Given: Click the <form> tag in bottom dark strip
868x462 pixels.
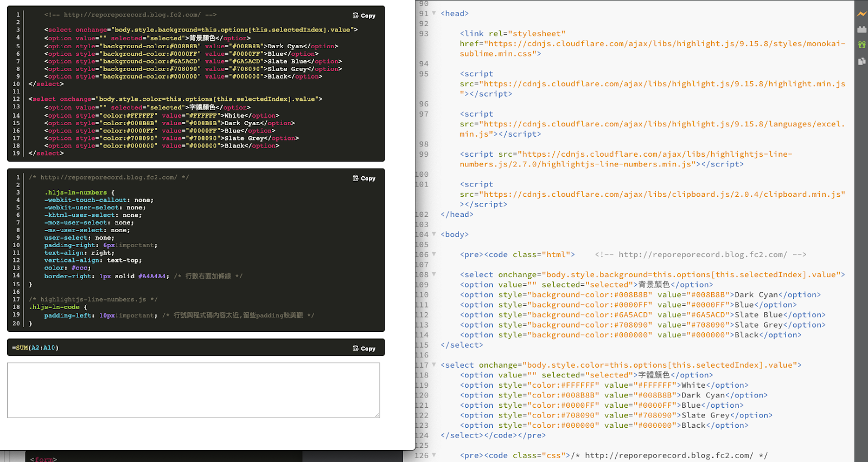Looking at the screenshot, I should [43, 459].
